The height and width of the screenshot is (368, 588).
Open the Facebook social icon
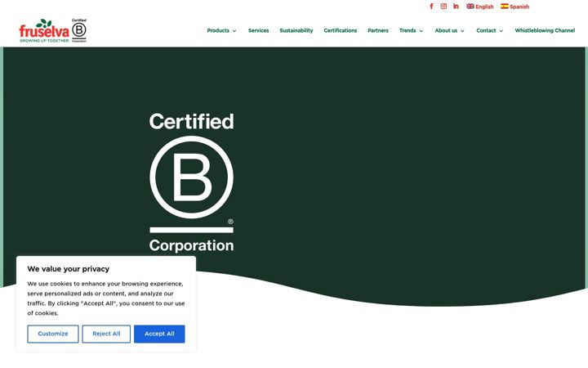[431, 6]
